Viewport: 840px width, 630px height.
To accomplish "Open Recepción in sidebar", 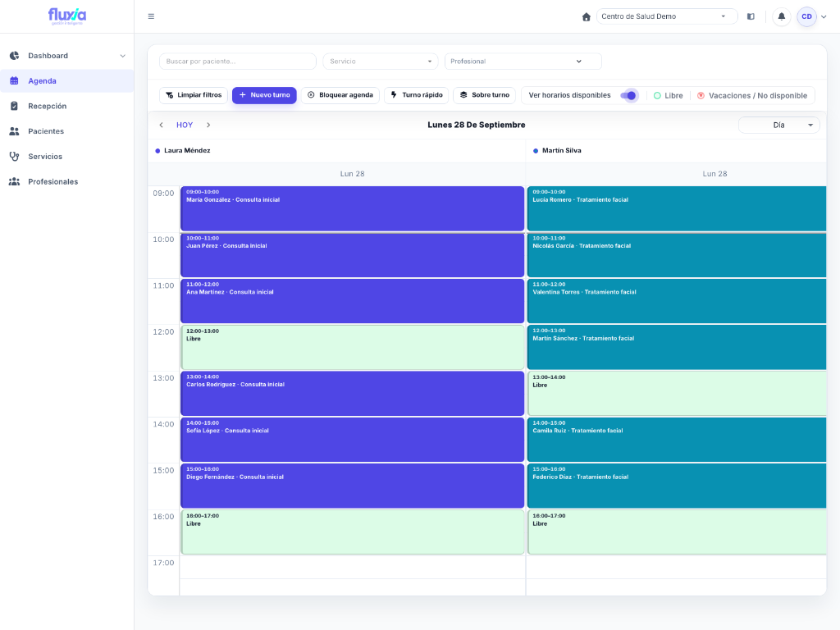I will [67, 106].
